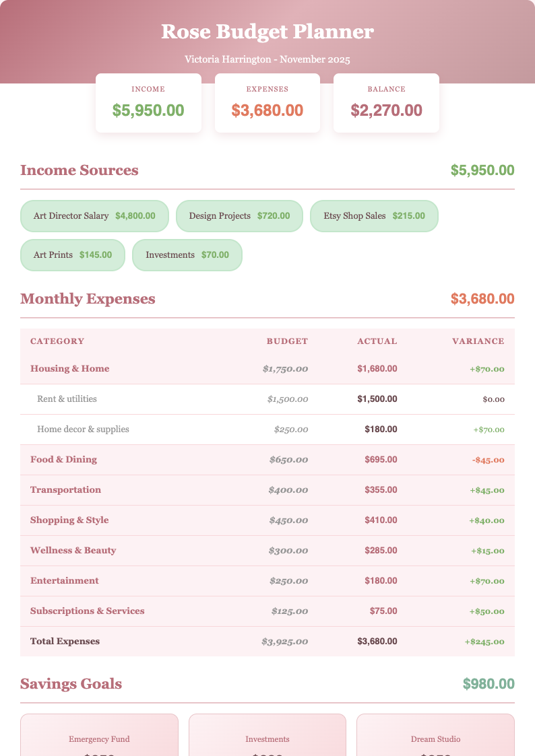Click the Transportation actual $355.00

[x=381, y=490]
